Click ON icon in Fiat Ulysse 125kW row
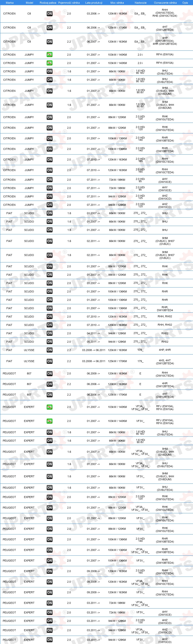 [50, 361]
